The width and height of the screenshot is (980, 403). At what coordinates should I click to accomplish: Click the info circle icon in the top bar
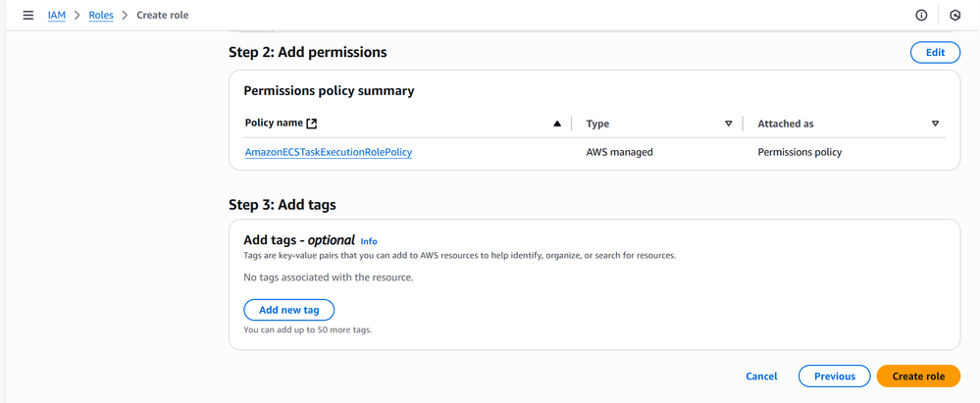921,16
